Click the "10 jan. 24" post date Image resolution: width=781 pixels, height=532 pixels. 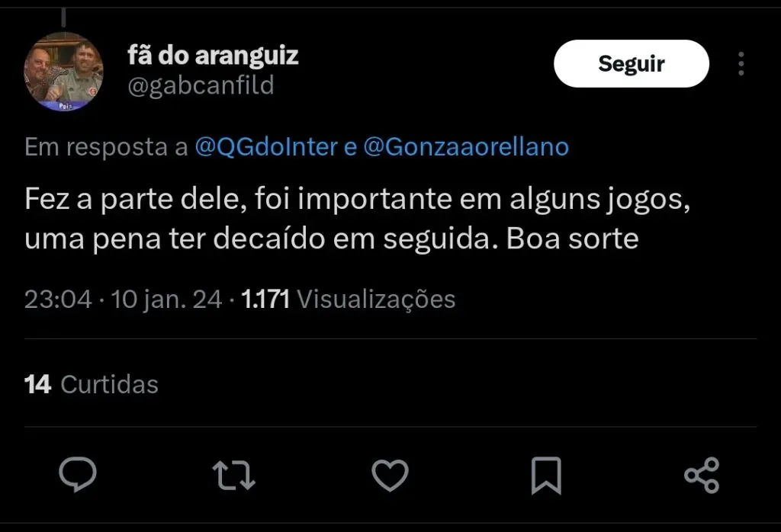166,300
